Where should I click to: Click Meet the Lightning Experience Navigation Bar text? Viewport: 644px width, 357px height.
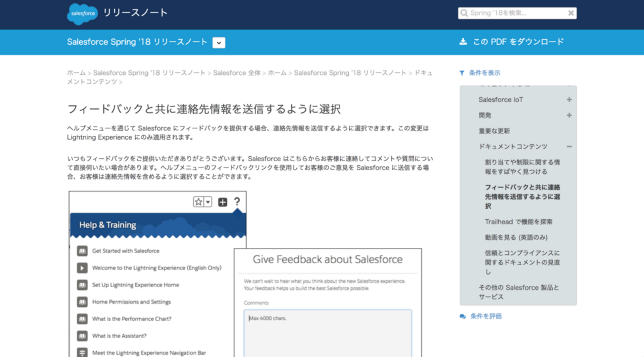click(149, 353)
